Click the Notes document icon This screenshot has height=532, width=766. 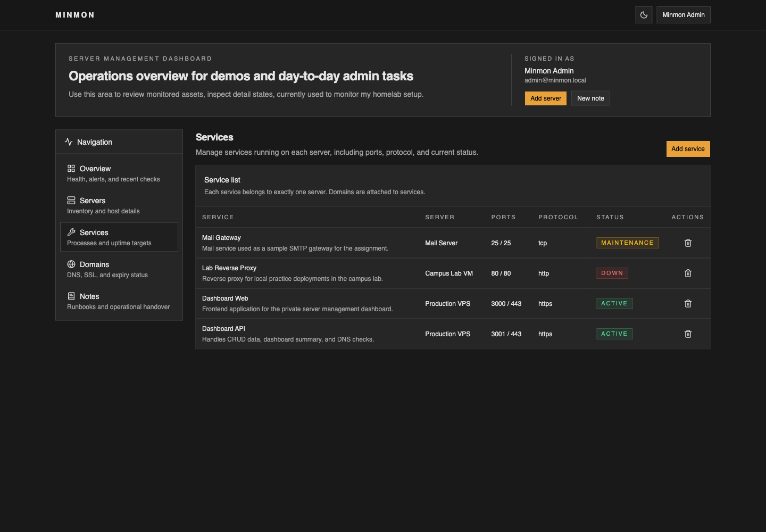(71, 296)
